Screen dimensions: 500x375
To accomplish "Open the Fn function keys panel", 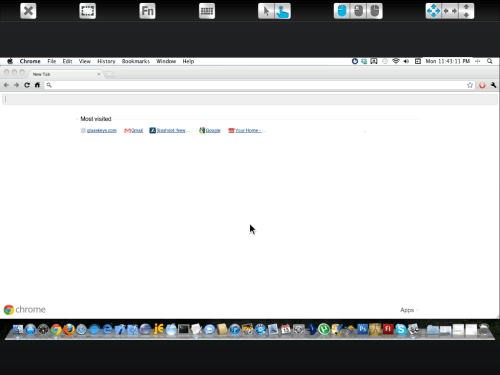I will coord(147,11).
